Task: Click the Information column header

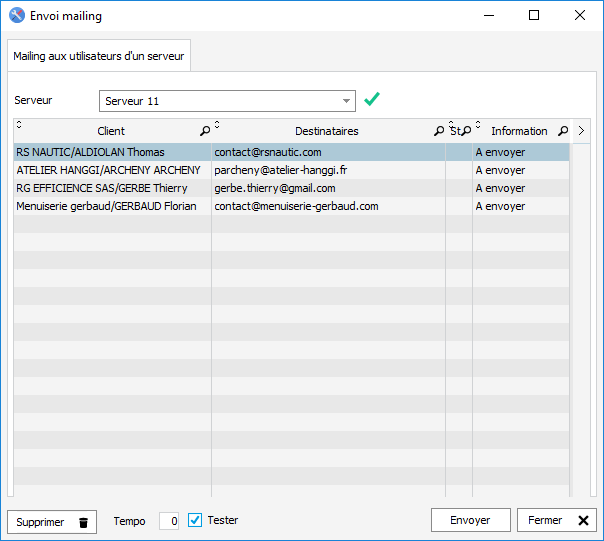Action: [518, 131]
